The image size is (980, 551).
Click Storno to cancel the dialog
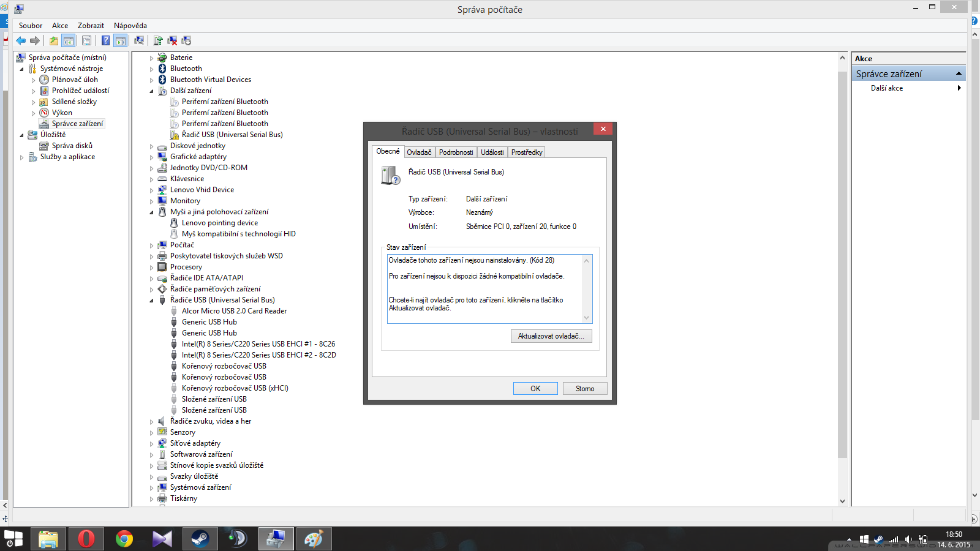pos(585,389)
